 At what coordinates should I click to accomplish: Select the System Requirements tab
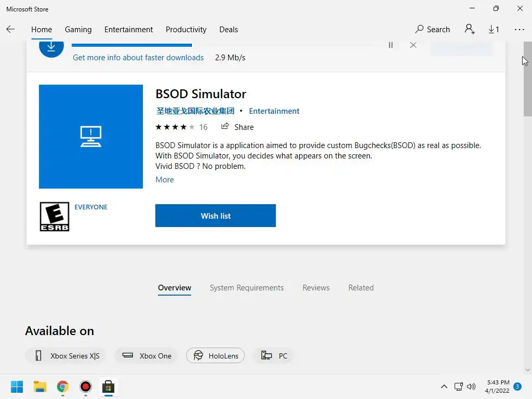(247, 288)
